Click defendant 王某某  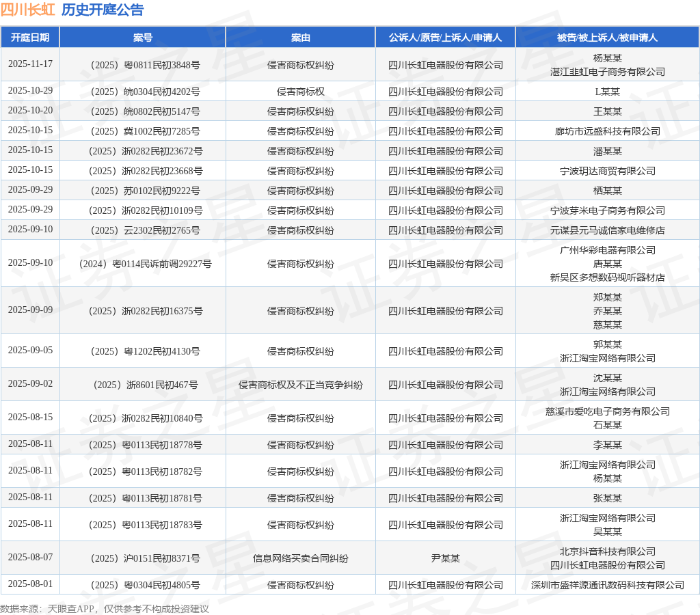608,111
